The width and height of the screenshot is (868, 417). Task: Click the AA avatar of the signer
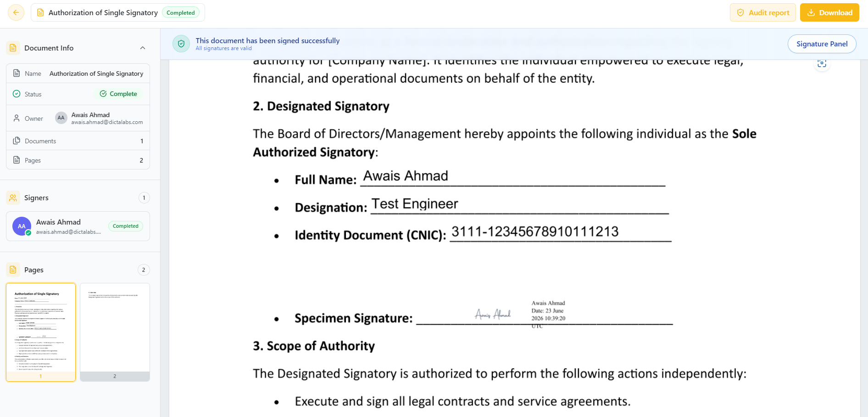[22, 226]
